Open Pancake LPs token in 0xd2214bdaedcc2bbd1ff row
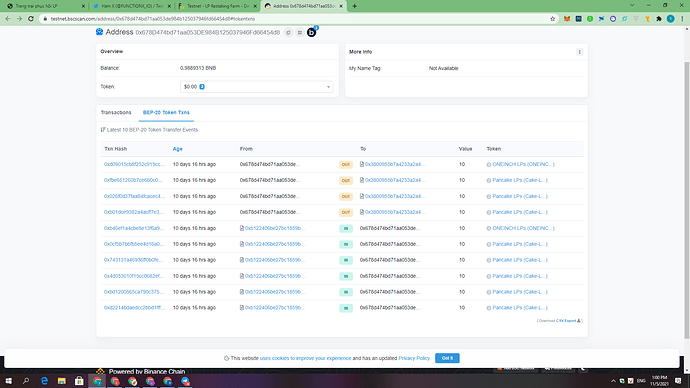690x388 pixels. pyautogui.click(x=520, y=308)
